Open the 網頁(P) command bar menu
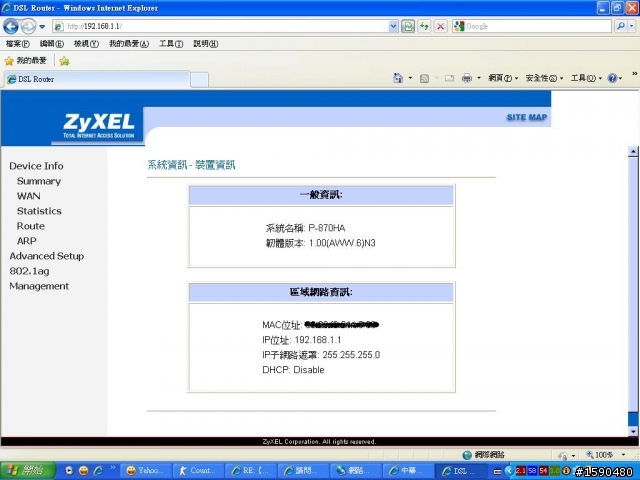The height and width of the screenshot is (480, 640). click(503, 78)
